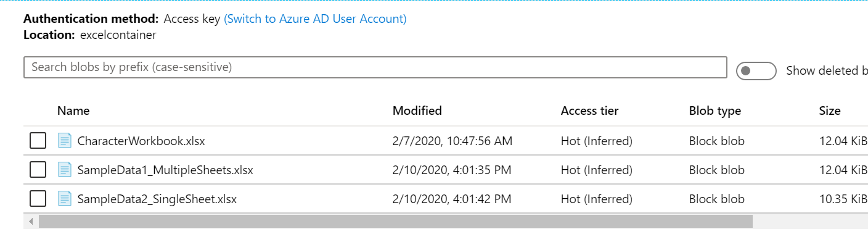This screenshot has width=868, height=234.
Task: Click the CharacterWorkbook.xlsx file icon
Action: pos(65,141)
